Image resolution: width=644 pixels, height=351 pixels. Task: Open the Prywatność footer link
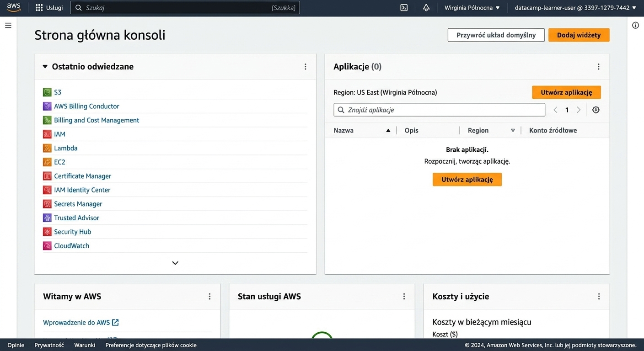(x=49, y=345)
